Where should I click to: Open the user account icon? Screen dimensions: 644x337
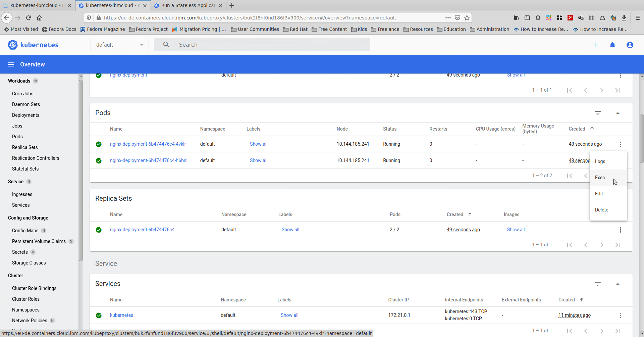tap(630, 45)
